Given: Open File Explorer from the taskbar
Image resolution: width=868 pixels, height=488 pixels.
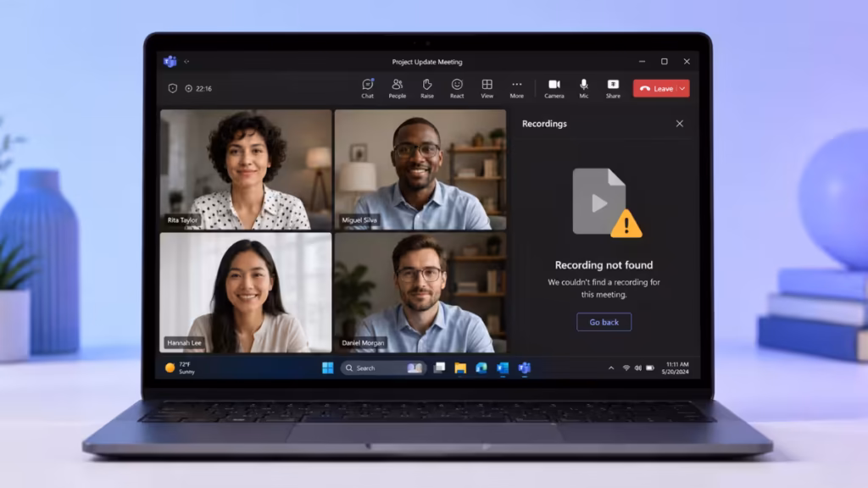Looking at the screenshot, I should [x=460, y=368].
